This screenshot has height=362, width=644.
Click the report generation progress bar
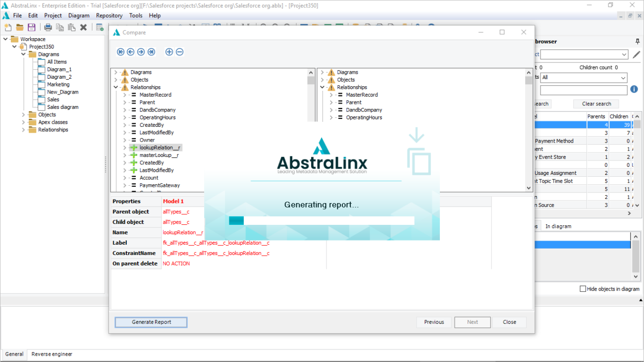point(322,220)
